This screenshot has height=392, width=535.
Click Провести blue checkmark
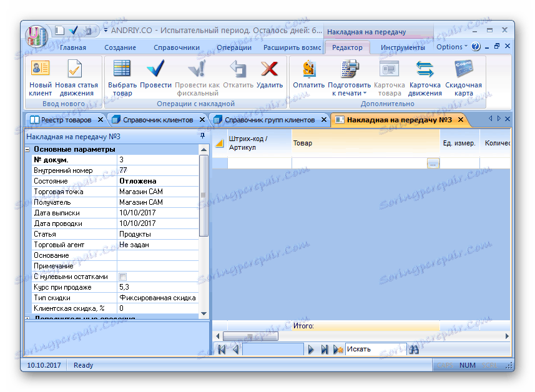click(155, 68)
